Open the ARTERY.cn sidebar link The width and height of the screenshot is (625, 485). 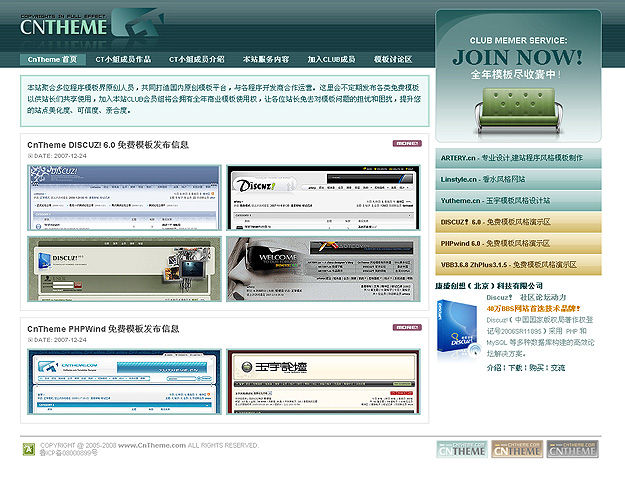click(518, 157)
